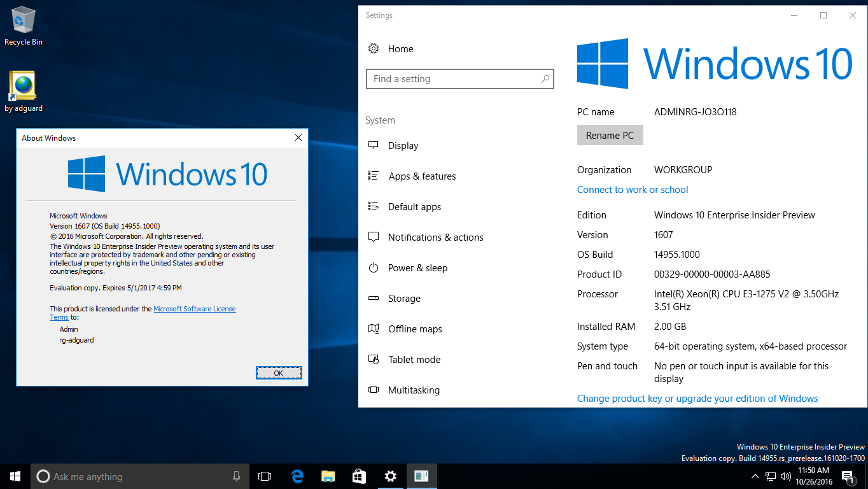
Task: Click Connect to work or school
Action: 633,190
